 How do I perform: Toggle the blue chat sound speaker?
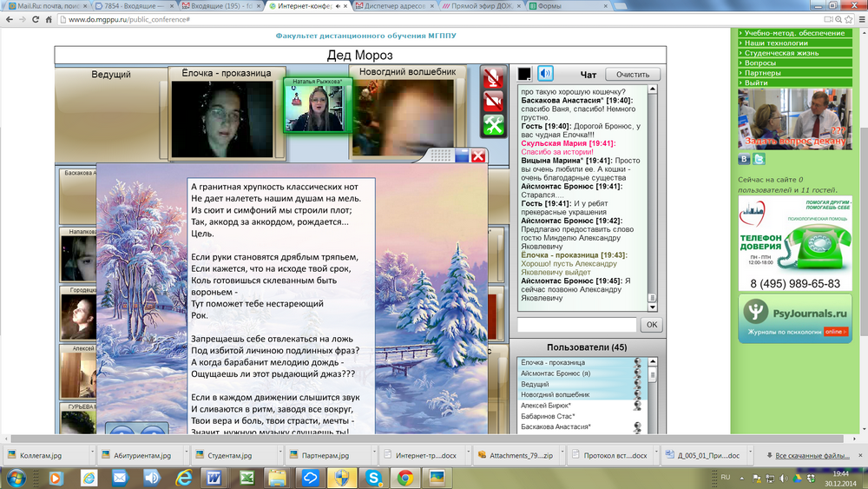coord(545,73)
